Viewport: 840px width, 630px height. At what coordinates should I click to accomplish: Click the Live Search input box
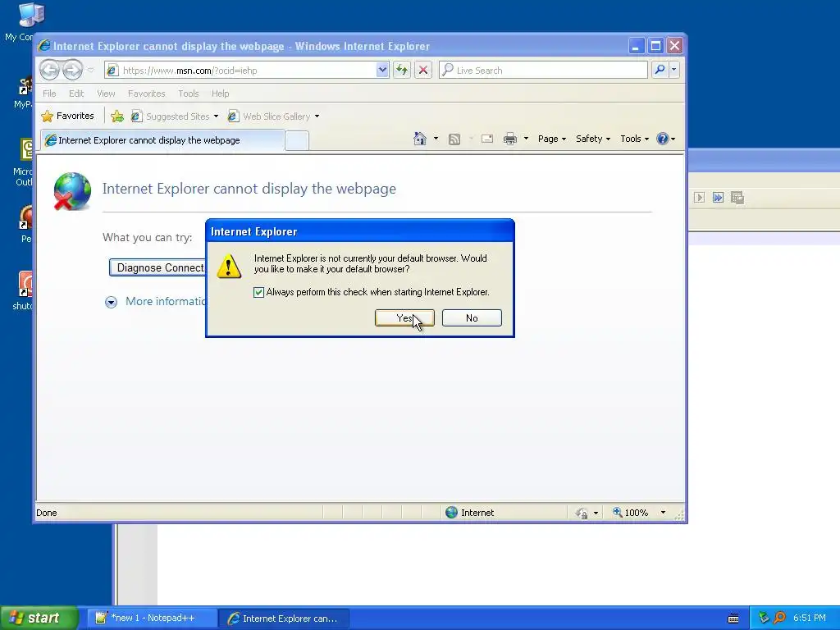543,71
